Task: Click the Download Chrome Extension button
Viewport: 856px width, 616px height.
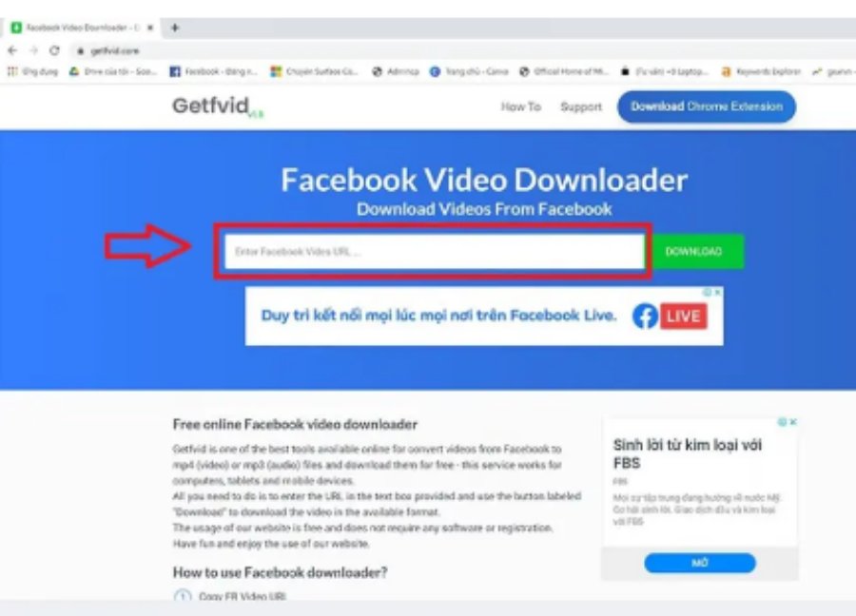Action: point(707,106)
